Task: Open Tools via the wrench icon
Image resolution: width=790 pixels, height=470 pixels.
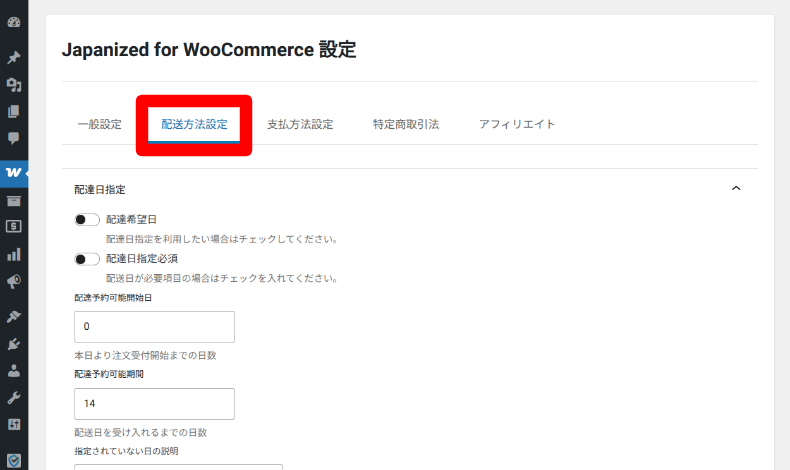Action: (x=14, y=397)
